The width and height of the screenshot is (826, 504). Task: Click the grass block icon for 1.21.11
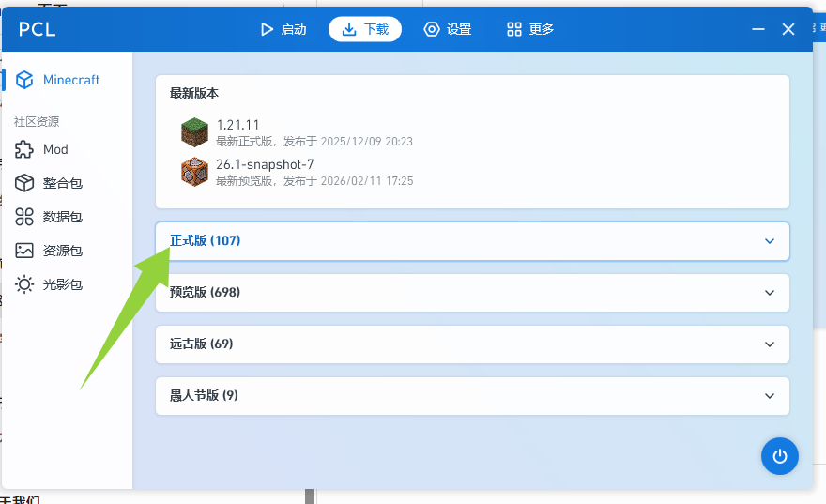[194, 132]
